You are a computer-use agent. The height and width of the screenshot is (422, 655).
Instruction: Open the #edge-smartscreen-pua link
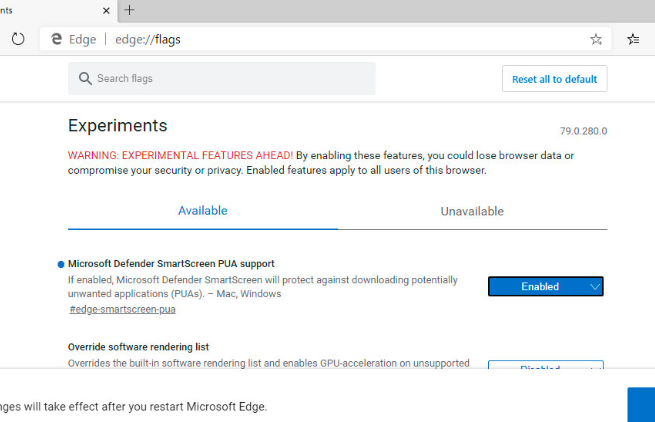pyautogui.click(x=122, y=310)
